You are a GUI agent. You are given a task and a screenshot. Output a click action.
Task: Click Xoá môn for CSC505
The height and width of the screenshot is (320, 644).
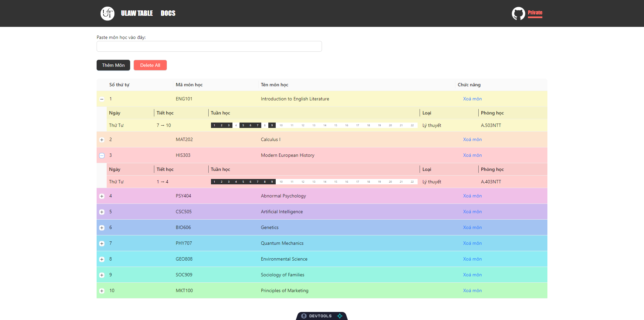[472, 212]
